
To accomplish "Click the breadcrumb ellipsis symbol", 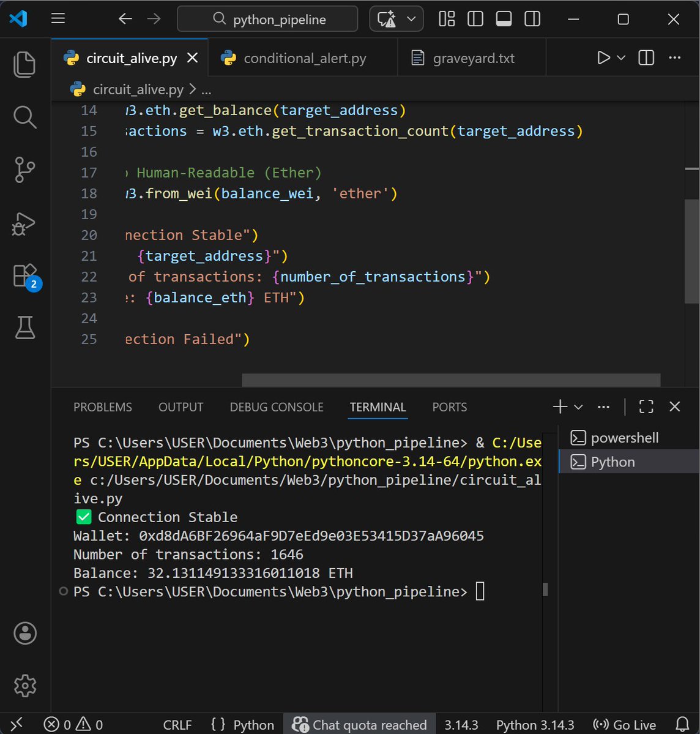I will click(x=206, y=89).
